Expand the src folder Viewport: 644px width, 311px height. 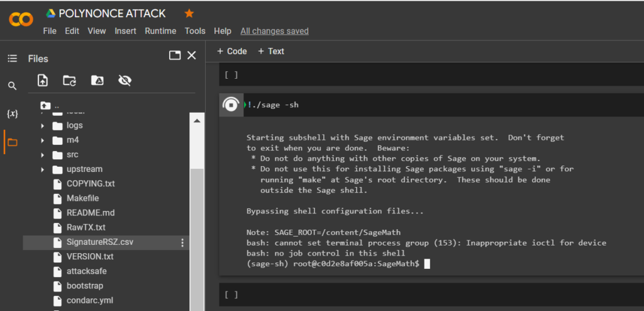pyautogui.click(x=42, y=155)
